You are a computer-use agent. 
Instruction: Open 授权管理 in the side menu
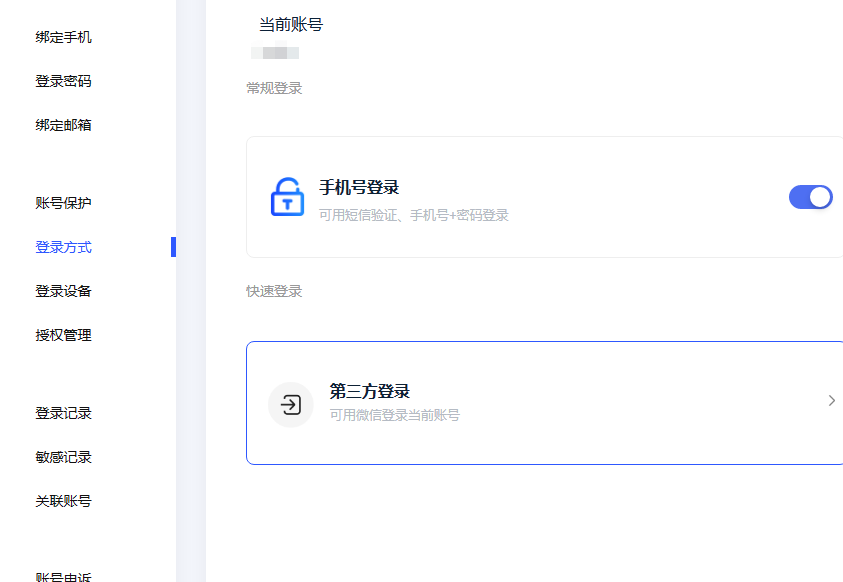point(63,335)
